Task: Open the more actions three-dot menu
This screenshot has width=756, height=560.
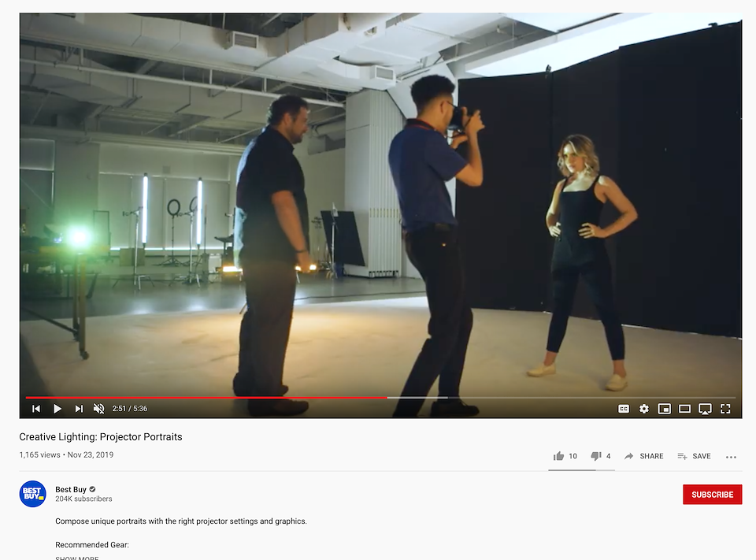Action: 731,457
